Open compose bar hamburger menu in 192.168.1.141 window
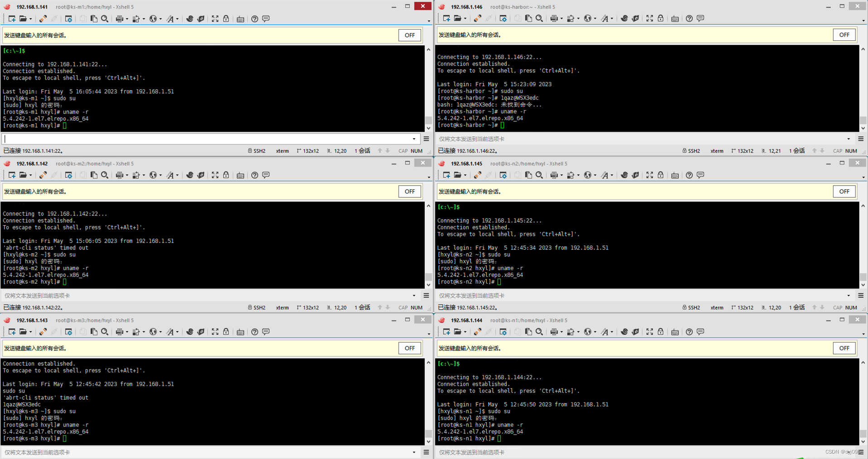Viewport: 868px width, 459px height. point(426,139)
